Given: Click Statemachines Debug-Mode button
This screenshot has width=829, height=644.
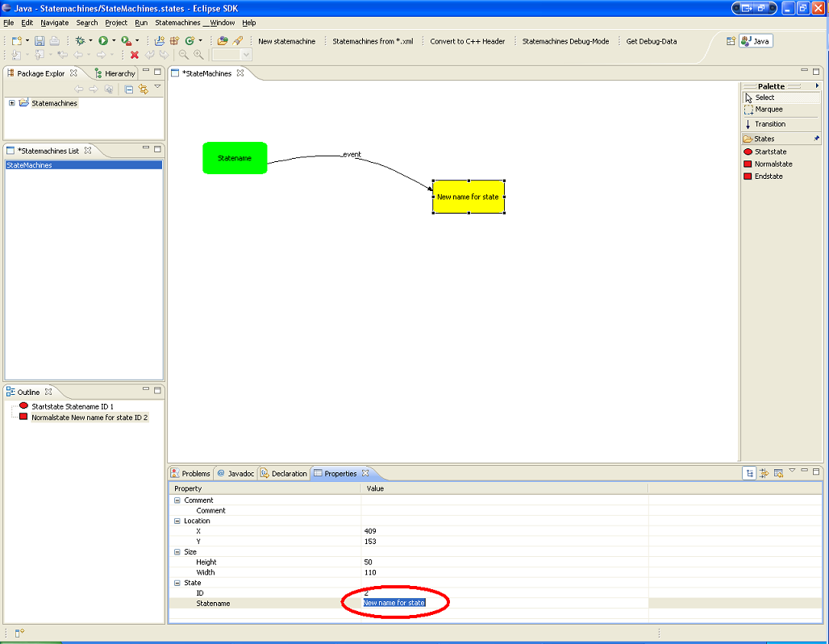Looking at the screenshot, I should (566, 41).
